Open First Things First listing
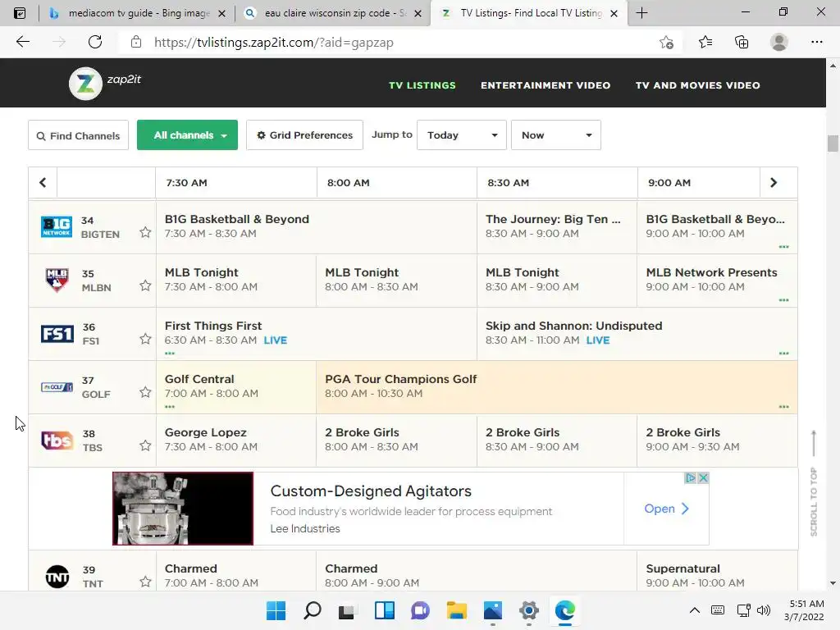 click(316, 333)
